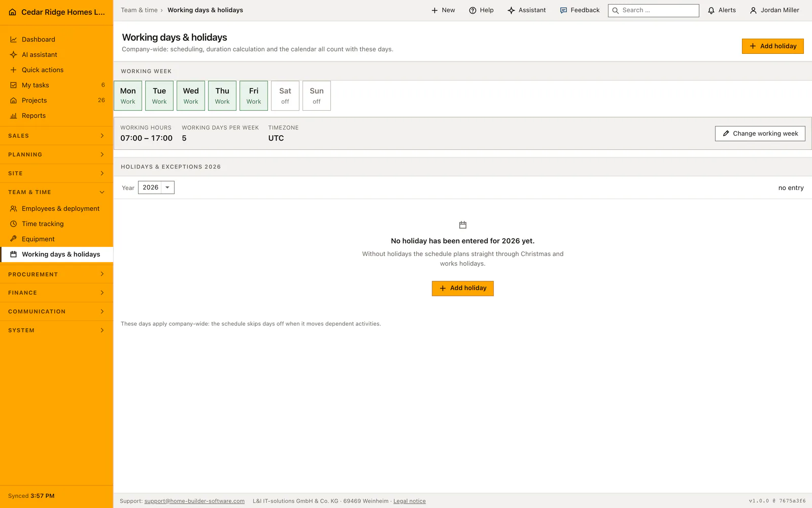The image size is (812, 508).
Task: Click the Feedback speech bubble icon
Action: click(x=563, y=11)
